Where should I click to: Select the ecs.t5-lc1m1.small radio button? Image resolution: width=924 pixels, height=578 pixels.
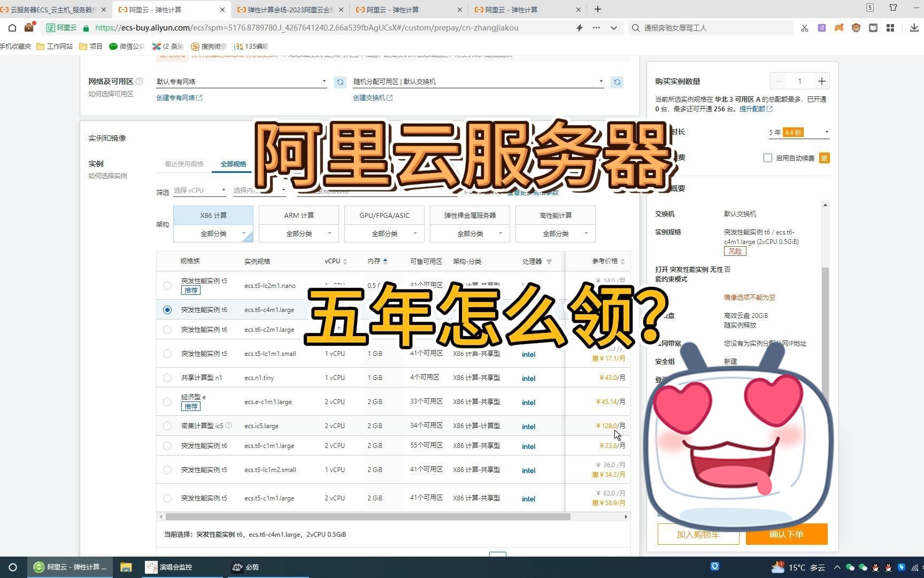coord(167,354)
